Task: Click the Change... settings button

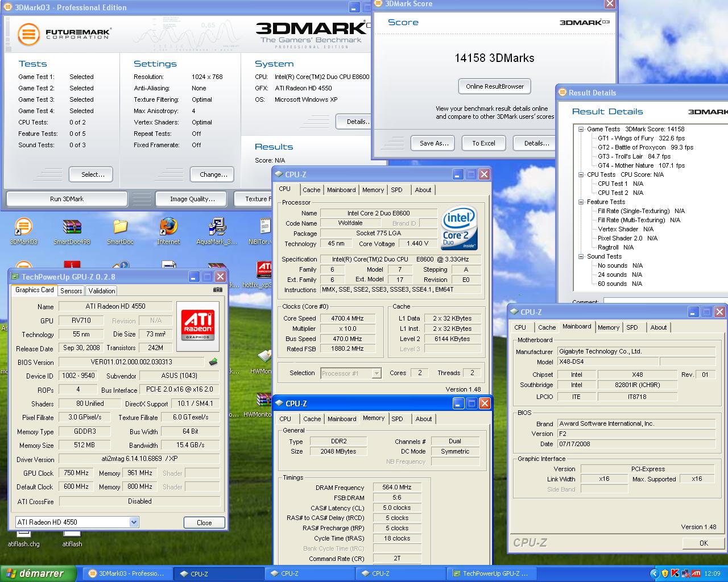Action: (x=213, y=174)
